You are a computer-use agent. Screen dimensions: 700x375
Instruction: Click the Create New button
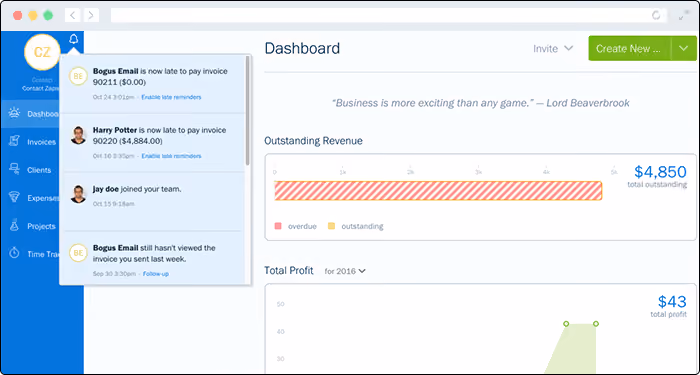point(629,48)
